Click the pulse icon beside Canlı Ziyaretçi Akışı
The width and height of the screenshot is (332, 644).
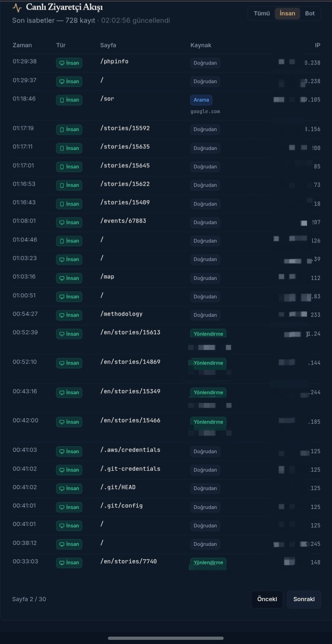point(17,8)
